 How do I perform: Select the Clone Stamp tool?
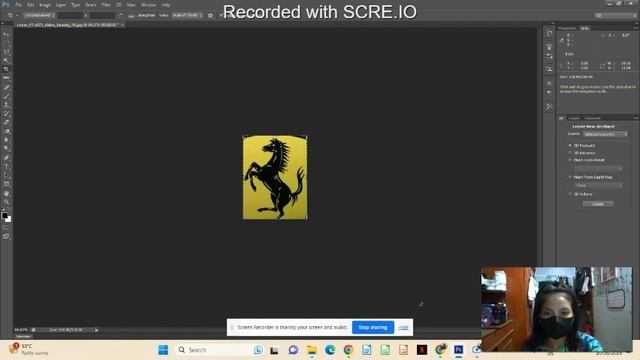point(6,105)
